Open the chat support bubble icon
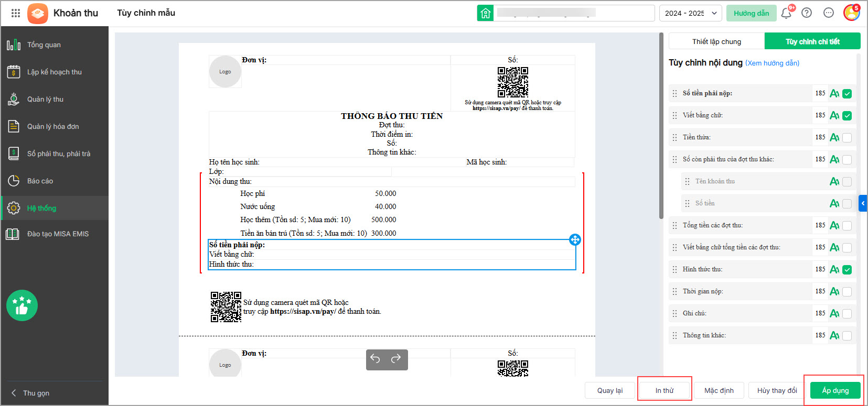This screenshot has height=406, width=868. [829, 13]
